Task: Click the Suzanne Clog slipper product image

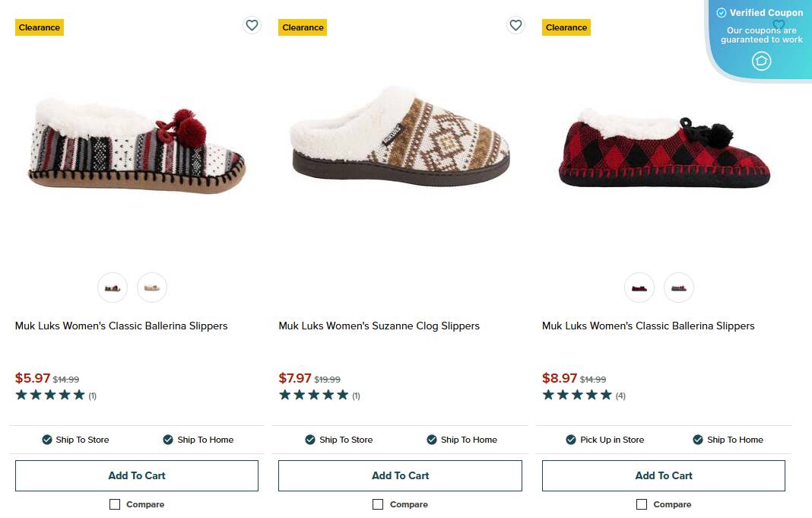Action: [400, 138]
